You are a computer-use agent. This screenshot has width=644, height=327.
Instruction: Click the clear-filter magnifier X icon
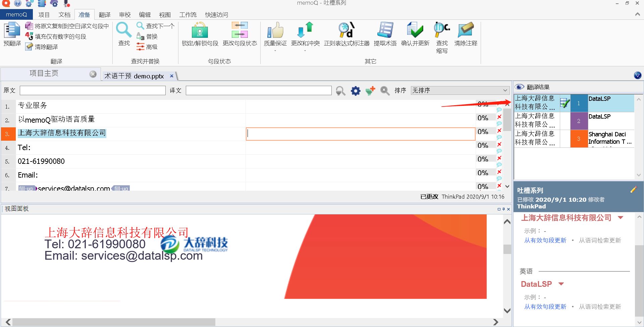click(385, 91)
